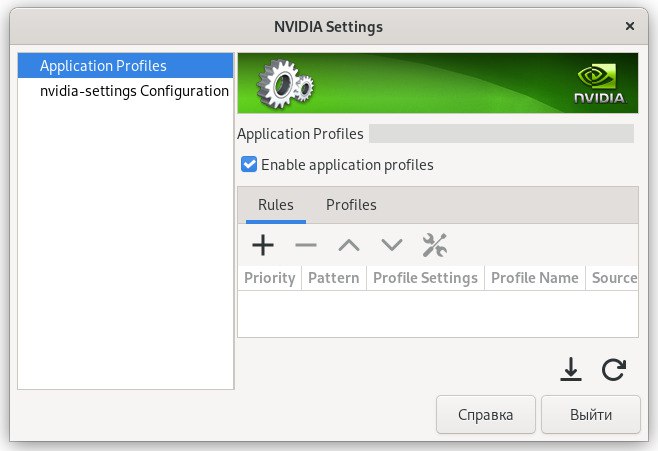Click the Profile Name column header
Image resolution: width=658 pixels, height=451 pixels.
534,278
